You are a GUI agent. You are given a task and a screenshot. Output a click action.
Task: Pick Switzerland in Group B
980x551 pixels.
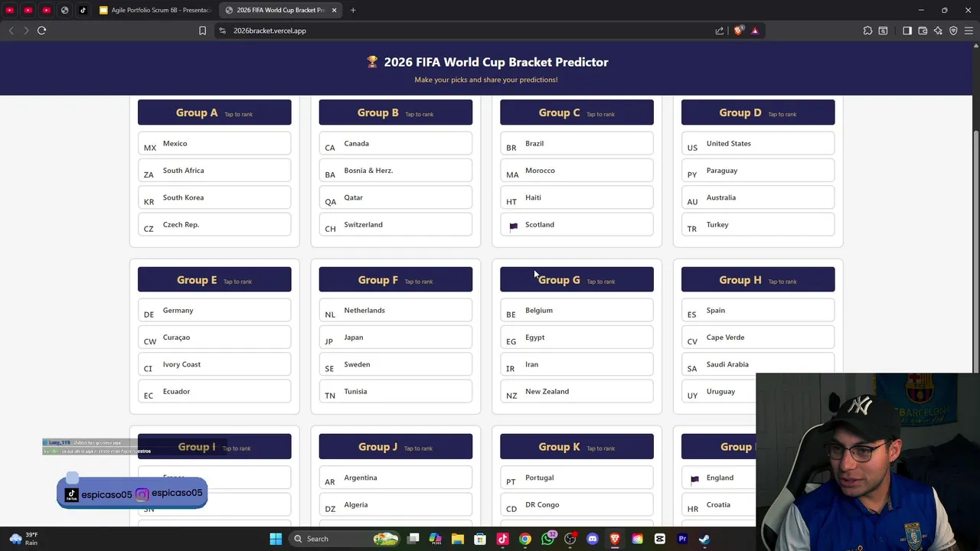point(396,224)
